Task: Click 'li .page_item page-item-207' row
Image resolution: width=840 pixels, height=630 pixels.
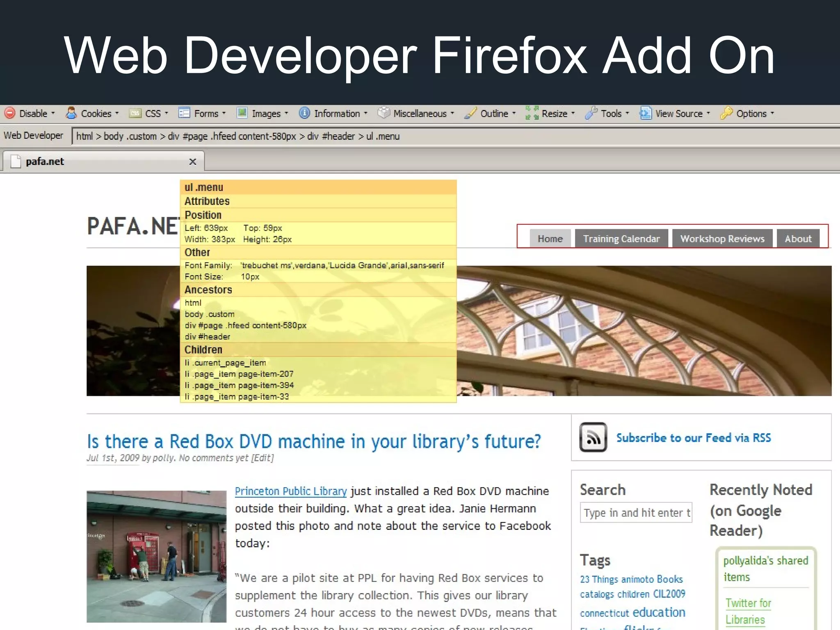Action: click(239, 374)
